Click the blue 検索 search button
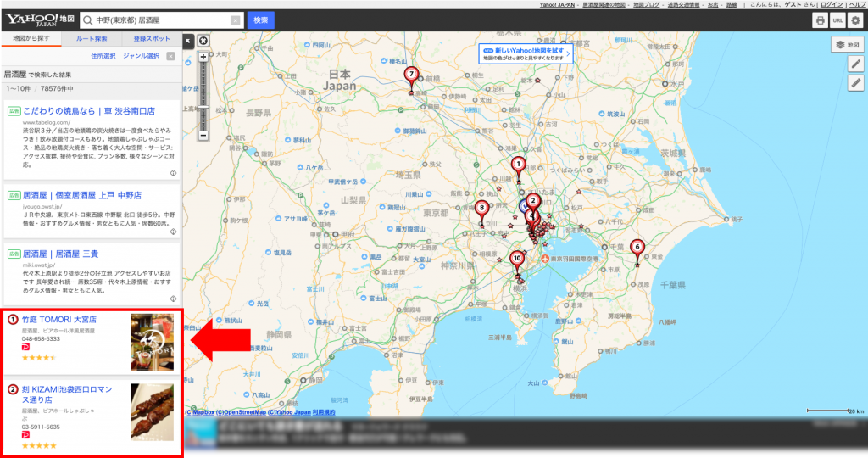868x458 pixels. (261, 20)
